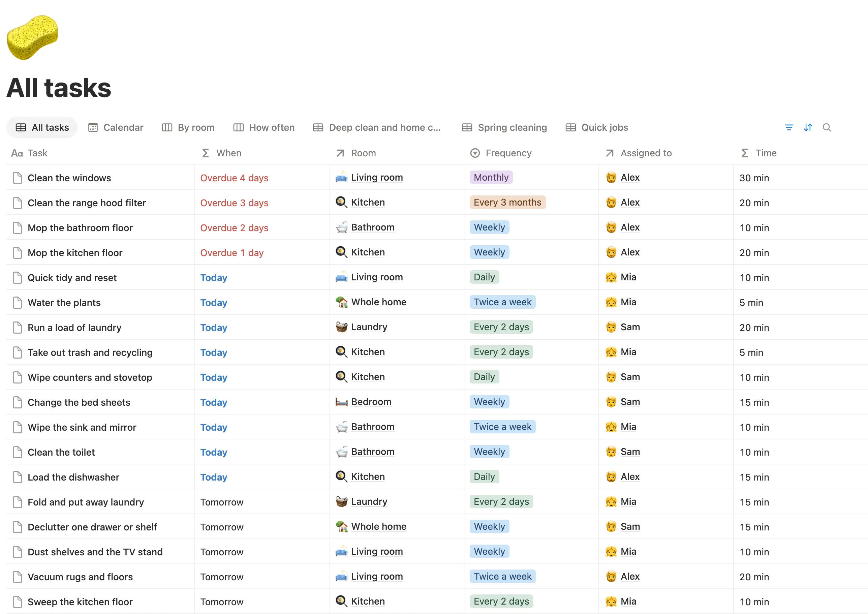868x614 pixels.
Task: Click Mia avatar in Quick tidy row
Action: (x=611, y=277)
